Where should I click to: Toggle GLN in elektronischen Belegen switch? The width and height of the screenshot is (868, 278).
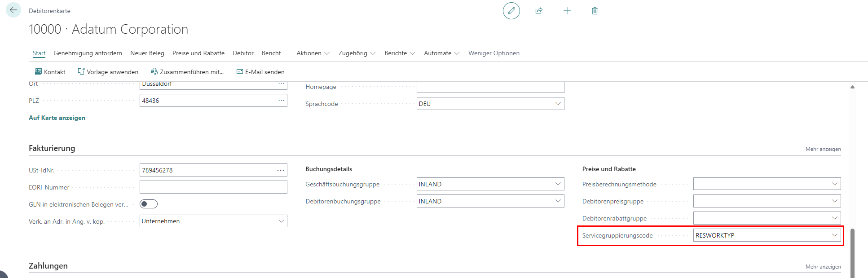point(149,204)
